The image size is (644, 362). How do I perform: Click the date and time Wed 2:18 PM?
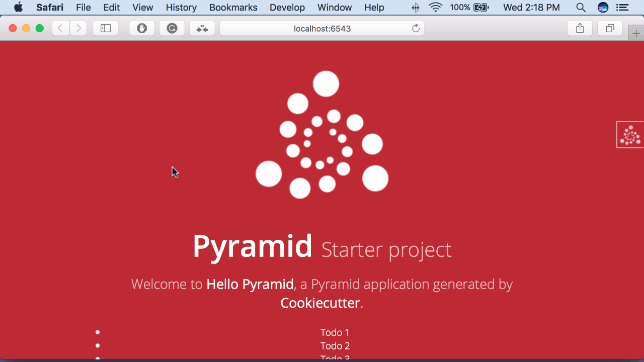[x=531, y=8]
